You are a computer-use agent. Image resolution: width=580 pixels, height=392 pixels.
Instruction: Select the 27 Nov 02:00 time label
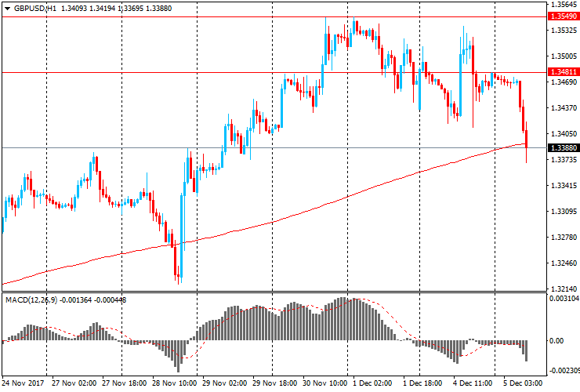click(74, 383)
